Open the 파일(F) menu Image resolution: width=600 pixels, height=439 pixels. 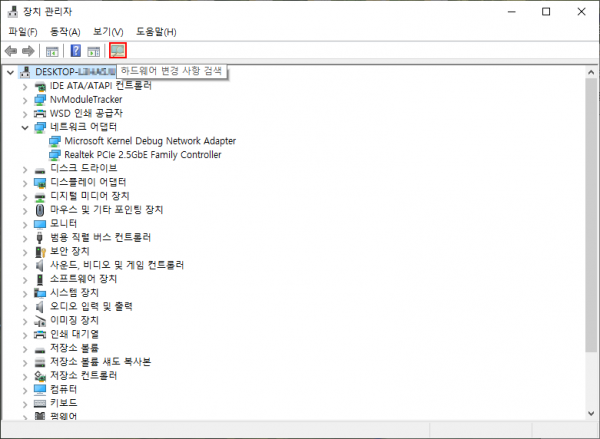[22, 32]
